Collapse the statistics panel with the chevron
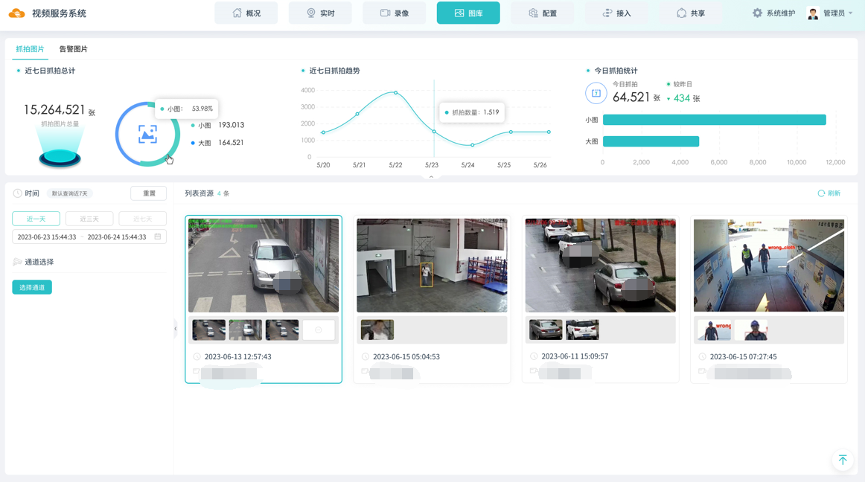Image resolution: width=868 pixels, height=482 pixels. [431, 177]
